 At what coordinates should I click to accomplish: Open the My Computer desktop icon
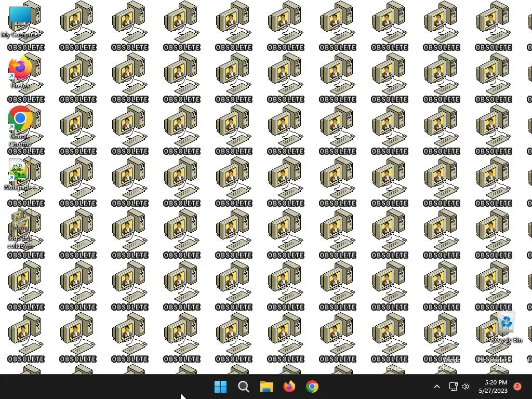tap(20, 21)
